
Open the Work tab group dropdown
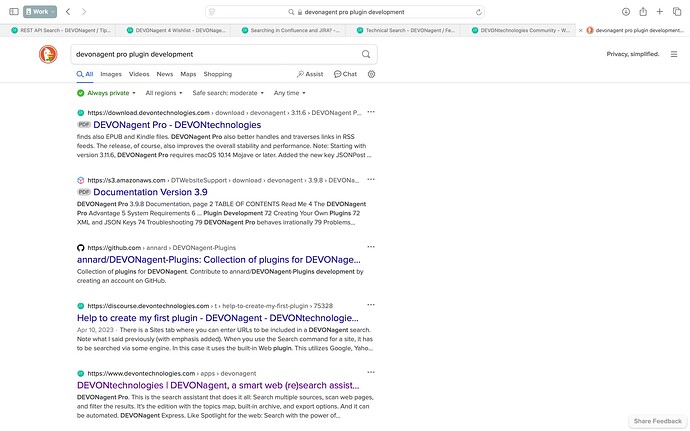click(x=40, y=11)
